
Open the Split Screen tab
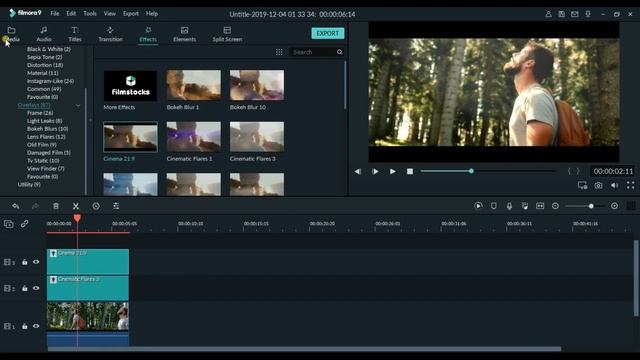point(227,34)
